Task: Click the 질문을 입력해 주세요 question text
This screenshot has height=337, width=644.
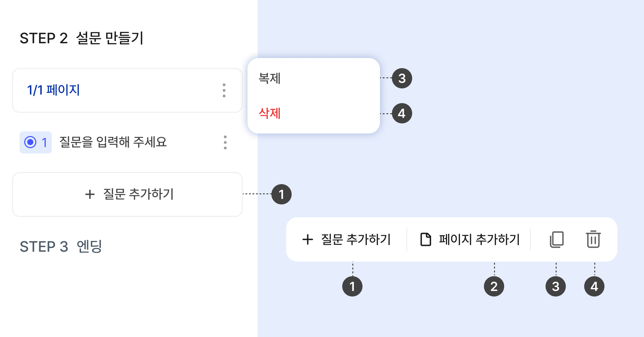Action: [113, 142]
